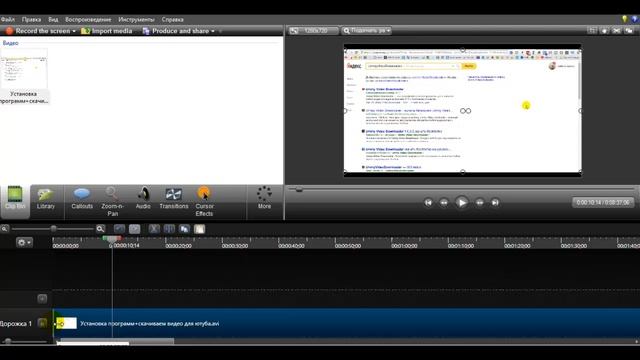This screenshot has height=360, width=640.
Task: Open the More tools menu
Action: pyautogui.click(x=264, y=198)
